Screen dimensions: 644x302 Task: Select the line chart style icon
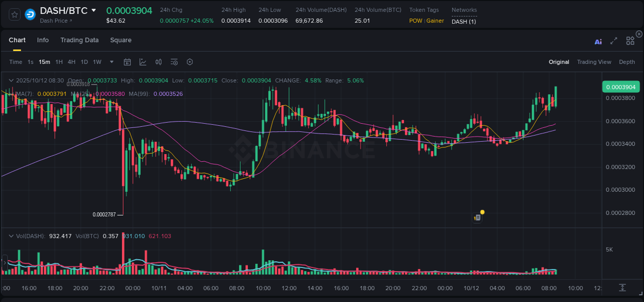click(x=143, y=62)
